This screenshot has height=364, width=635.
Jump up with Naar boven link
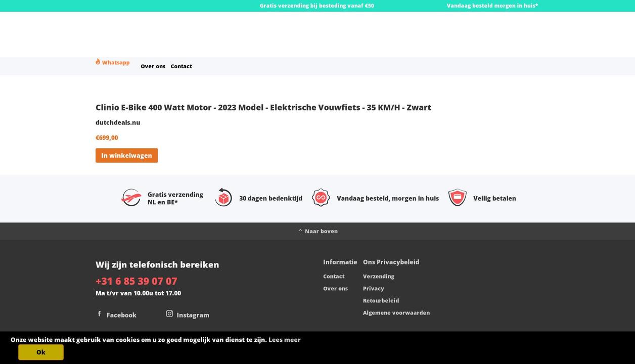tap(321, 231)
